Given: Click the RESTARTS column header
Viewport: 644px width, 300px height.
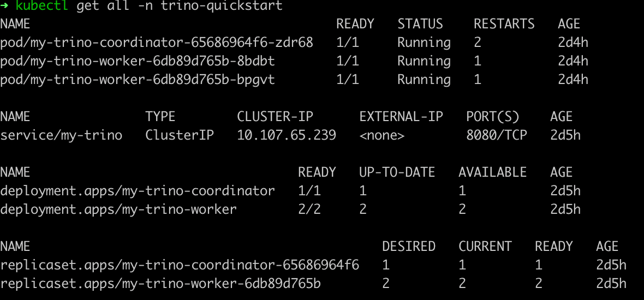Looking at the screenshot, I should tap(504, 24).
